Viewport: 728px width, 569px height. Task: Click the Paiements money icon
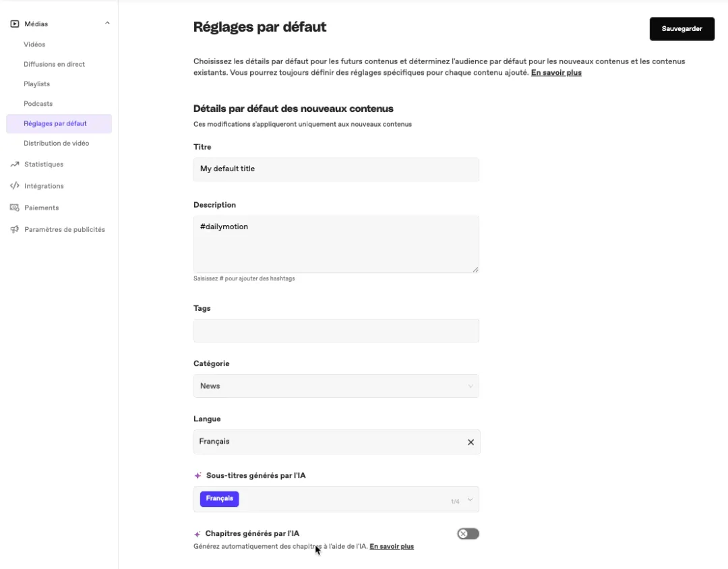click(x=15, y=208)
